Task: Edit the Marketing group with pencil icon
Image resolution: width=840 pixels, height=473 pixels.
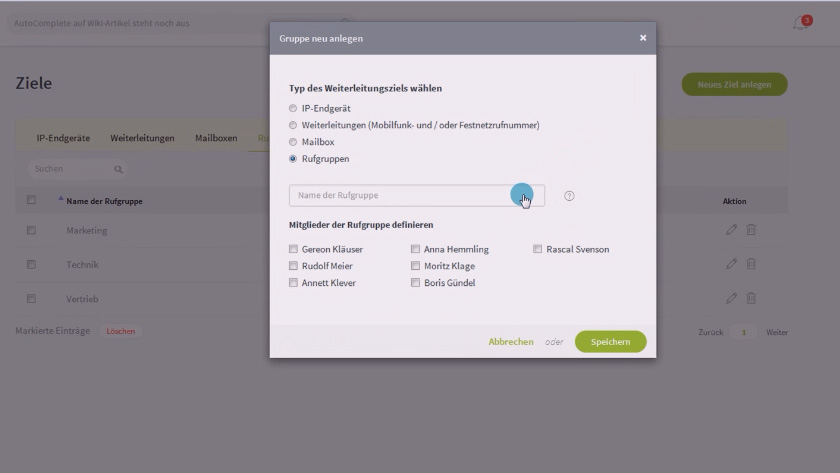Action: coord(731,230)
